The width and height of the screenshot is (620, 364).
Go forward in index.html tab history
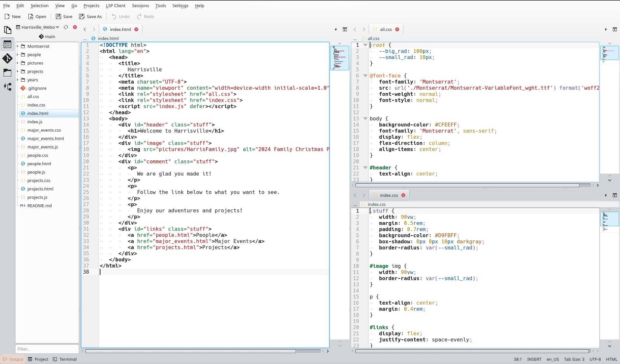94,29
